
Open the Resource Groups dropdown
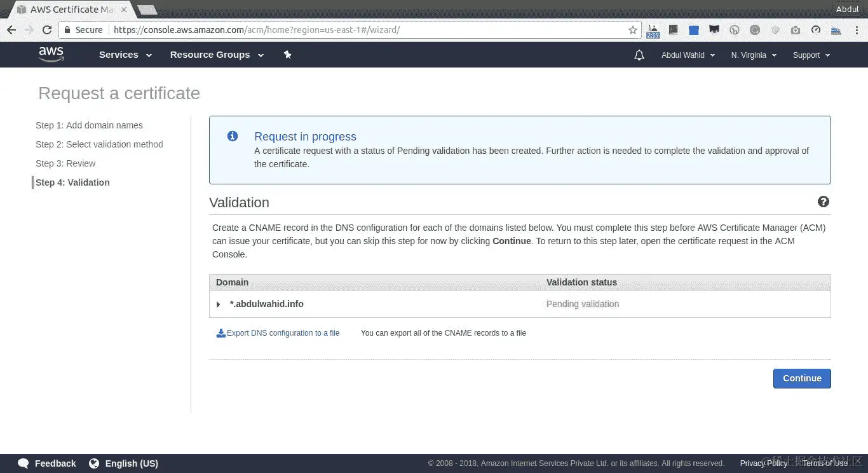click(217, 55)
